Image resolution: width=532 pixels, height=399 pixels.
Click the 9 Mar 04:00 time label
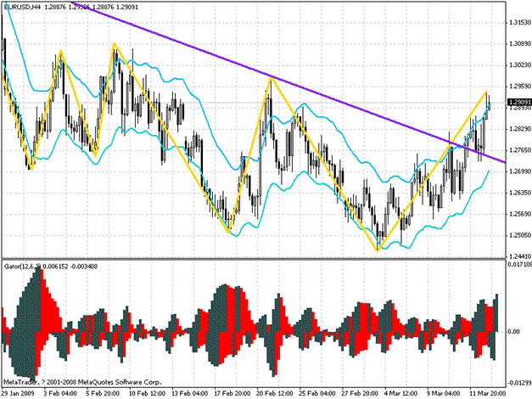[x=445, y=393]
